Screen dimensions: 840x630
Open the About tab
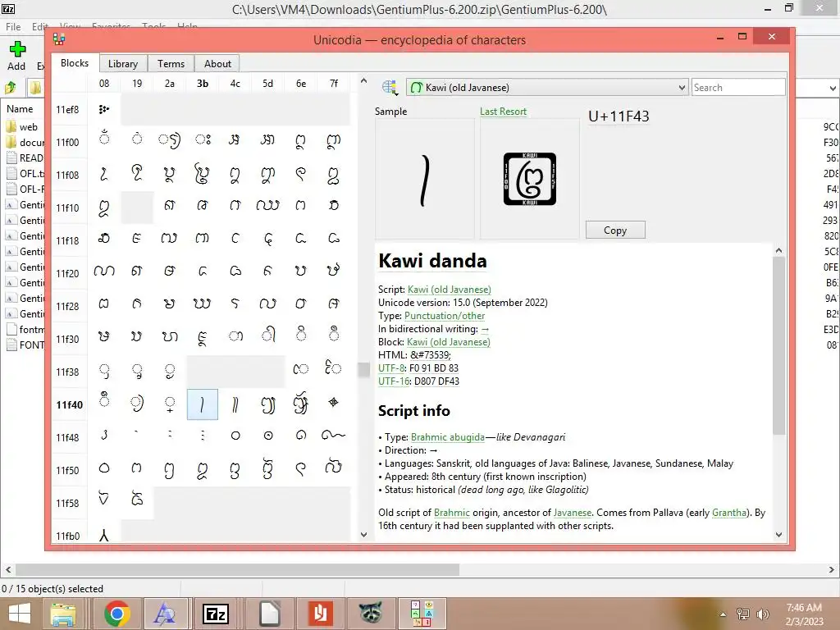click(217, 64)
